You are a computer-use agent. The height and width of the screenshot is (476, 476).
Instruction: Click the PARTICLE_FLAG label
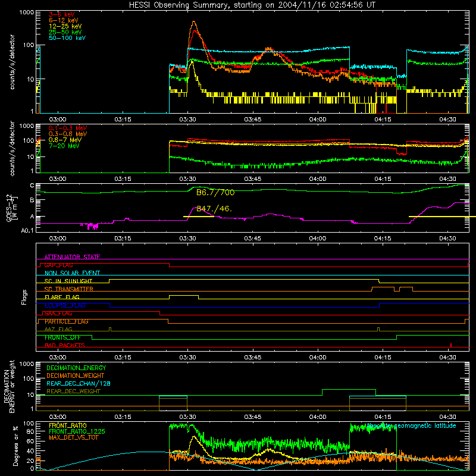(x=67, y=321)
